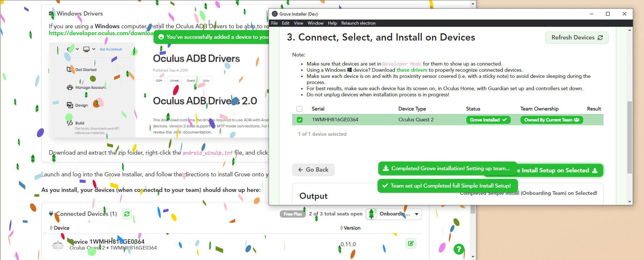Click the Free Plan badge

tap(292, 214)
